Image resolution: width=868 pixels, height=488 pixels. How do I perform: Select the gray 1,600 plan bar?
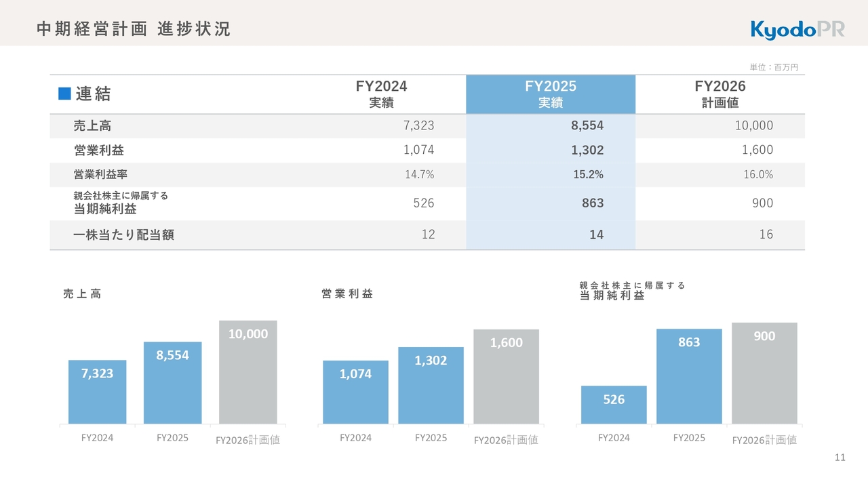pos(506,376)
